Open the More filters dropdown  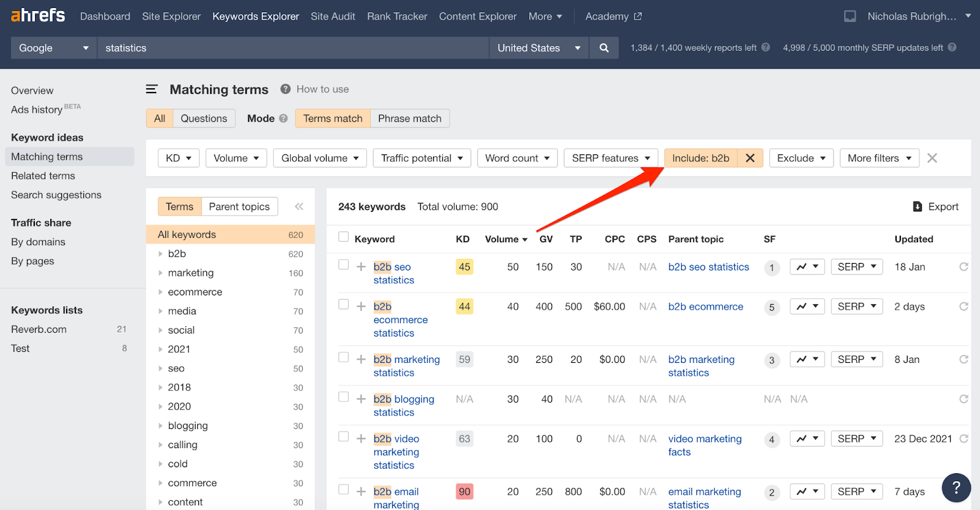[x=880, y=158]
